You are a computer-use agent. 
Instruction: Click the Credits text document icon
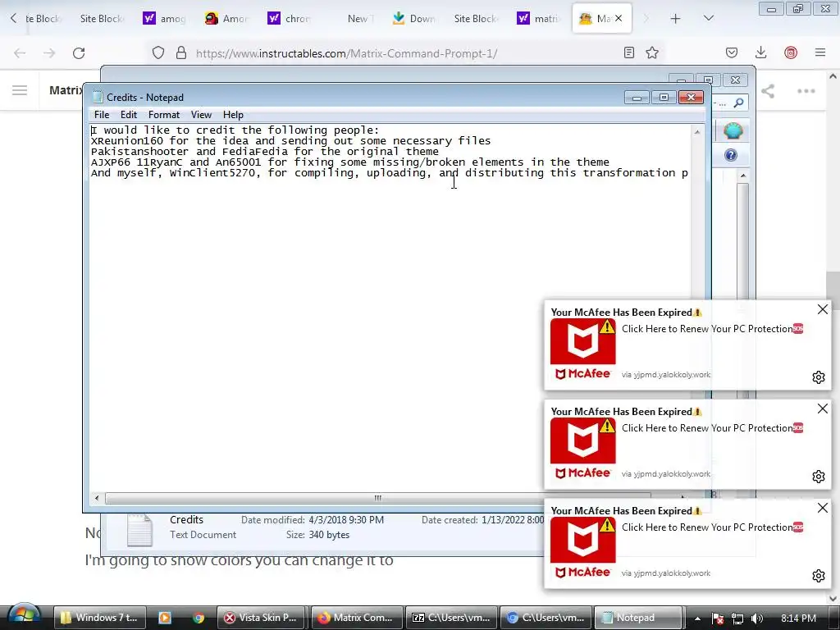pos(139,531)
